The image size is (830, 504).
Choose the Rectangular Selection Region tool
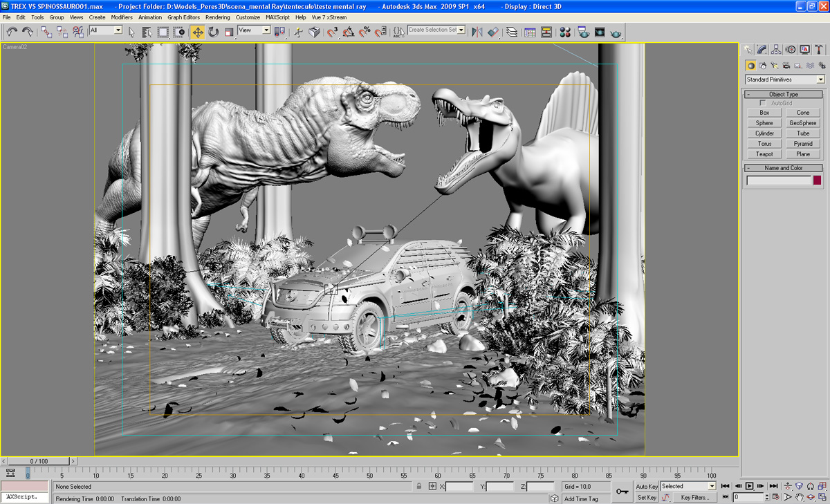point(163,32)
